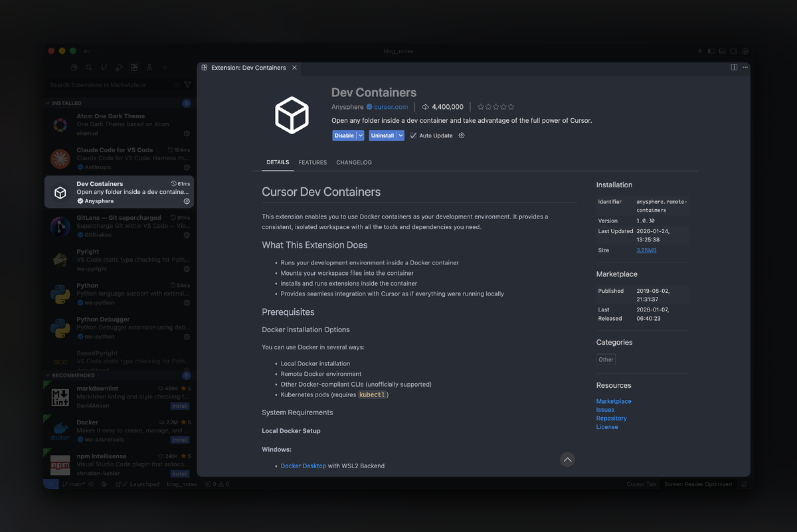
Task: Open extension settings gear next to Auto Update
Action: [x=462, y=135]
